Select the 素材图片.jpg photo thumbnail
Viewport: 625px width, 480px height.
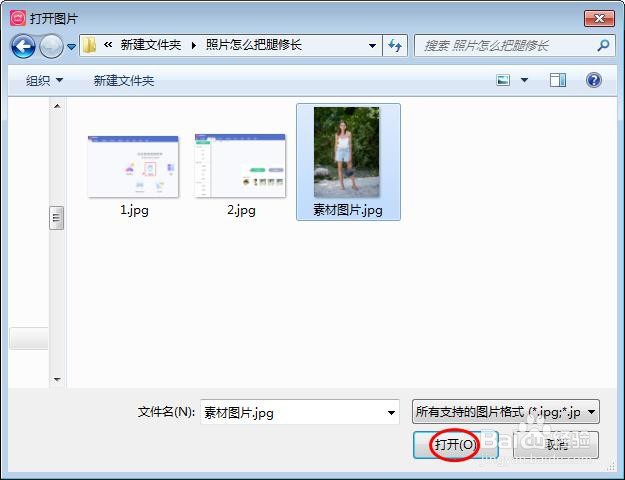pyautogui.click(x=347, y=152)
